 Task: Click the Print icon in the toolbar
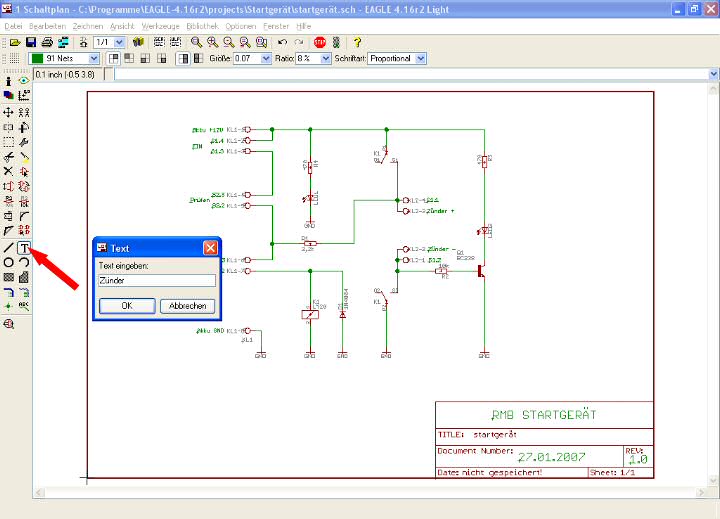48,43
